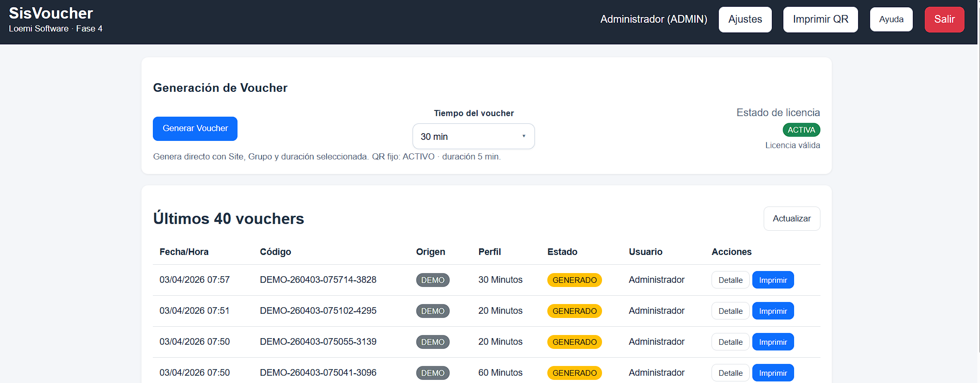Click GENERADO badge for voucher ending 4295
The height and width of the screenshot is (383, 980).
574,311
